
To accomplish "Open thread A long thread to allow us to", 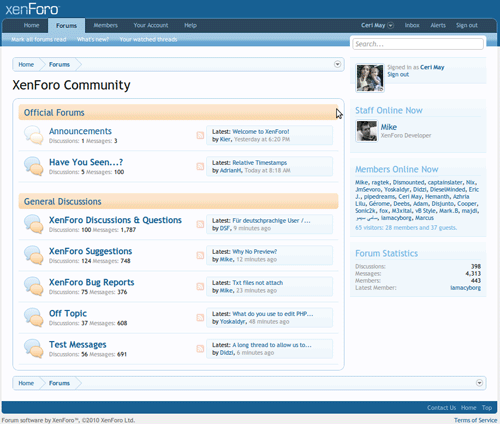I will 272,345.
